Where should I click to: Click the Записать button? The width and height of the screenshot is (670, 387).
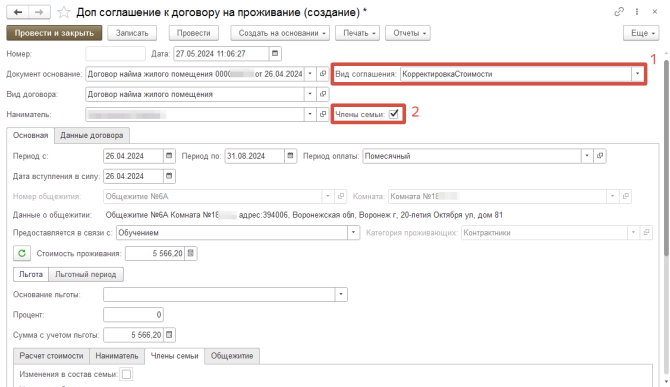point(132,33)
